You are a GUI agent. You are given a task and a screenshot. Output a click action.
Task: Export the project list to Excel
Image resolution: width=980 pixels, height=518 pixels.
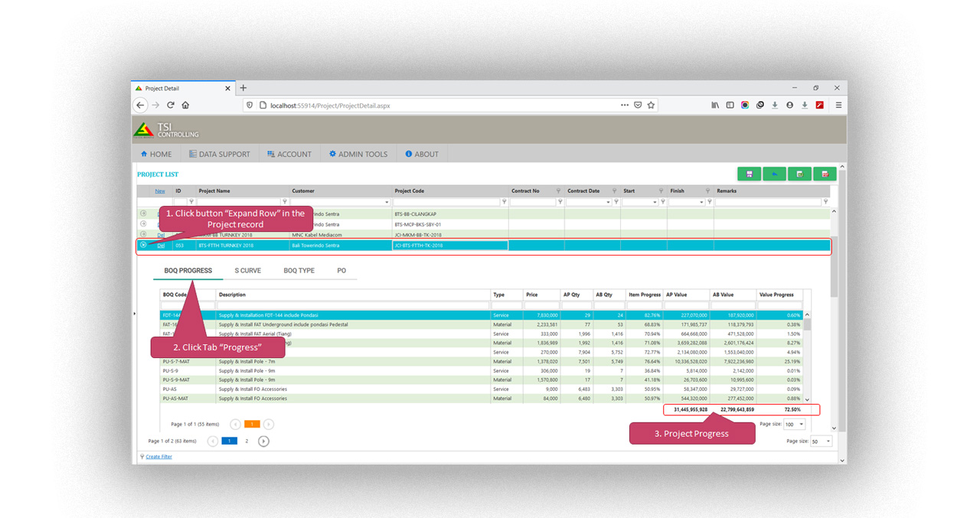799,174
